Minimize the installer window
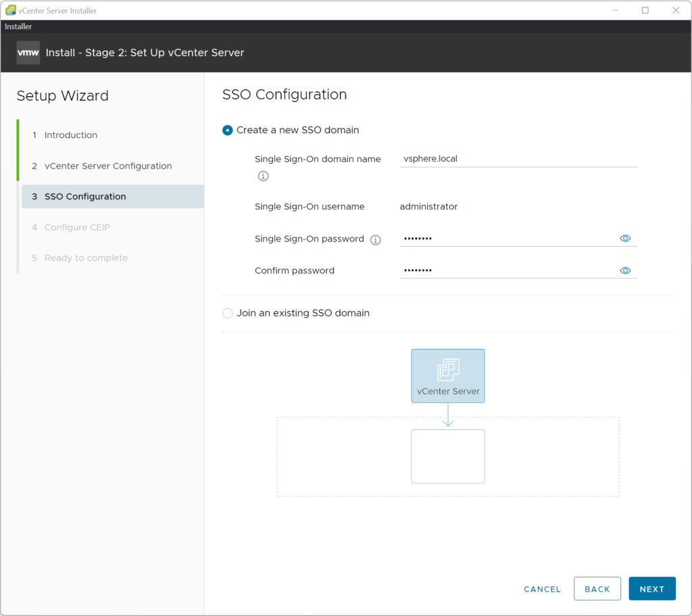 (615, 10)
